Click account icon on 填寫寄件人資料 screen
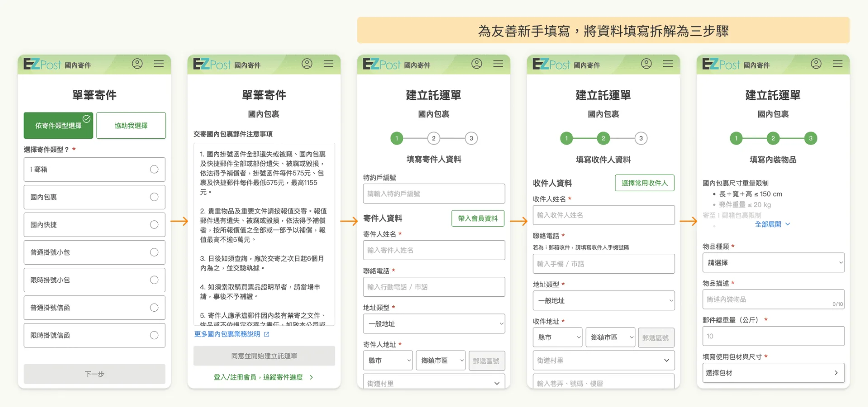The image size is (868, 407). 476,64
